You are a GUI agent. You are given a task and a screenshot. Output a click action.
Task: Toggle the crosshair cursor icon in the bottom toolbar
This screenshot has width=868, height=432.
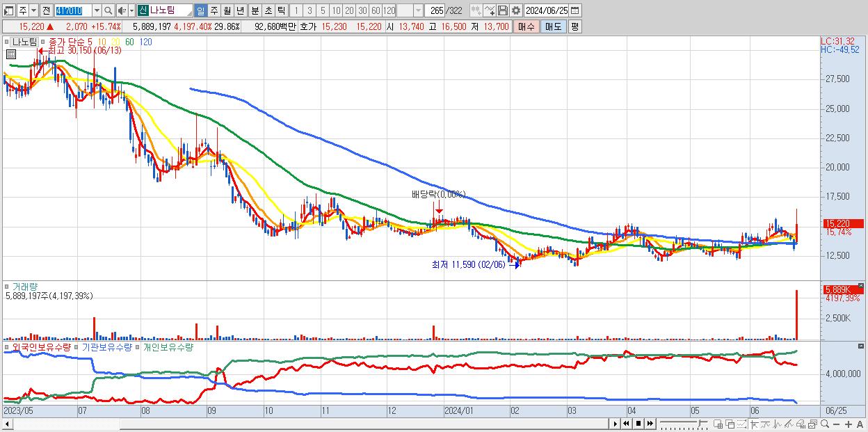click(x=754, y=424)
